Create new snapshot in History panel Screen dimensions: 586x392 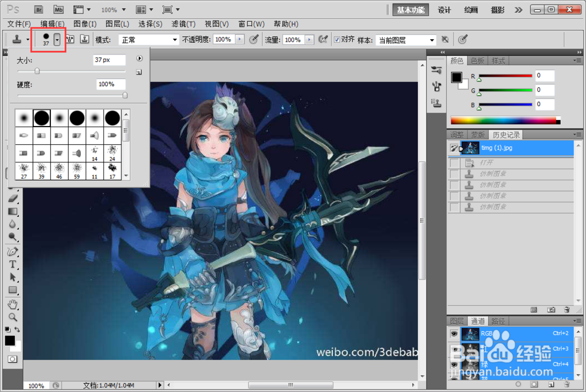(551, 310)
